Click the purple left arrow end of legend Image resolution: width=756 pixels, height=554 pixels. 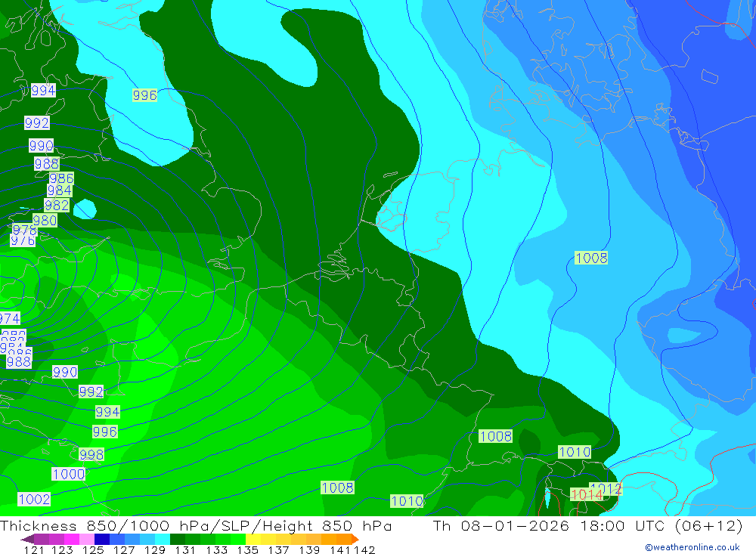pyautogui.click(x=27, y=539)
